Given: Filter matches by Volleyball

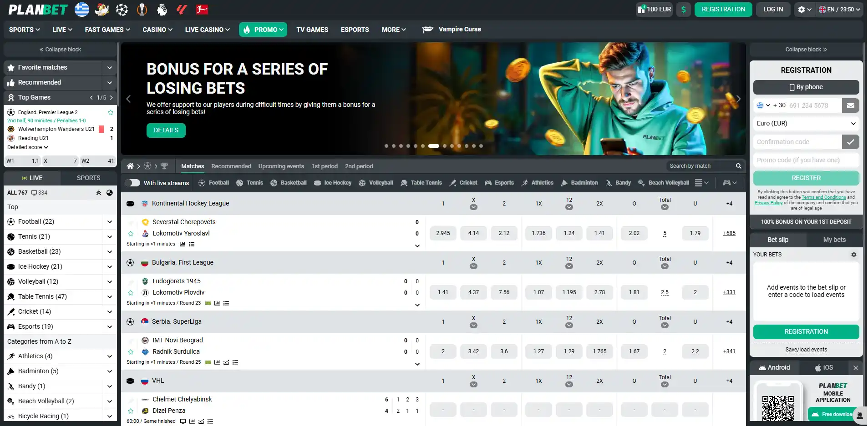Looking at the screenshot, I should pyautogui.click(x=376, y=183).
